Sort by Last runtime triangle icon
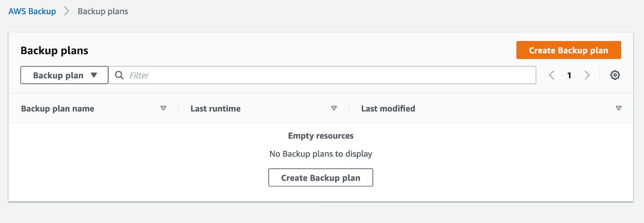644x223 pixels. (334, 108)
